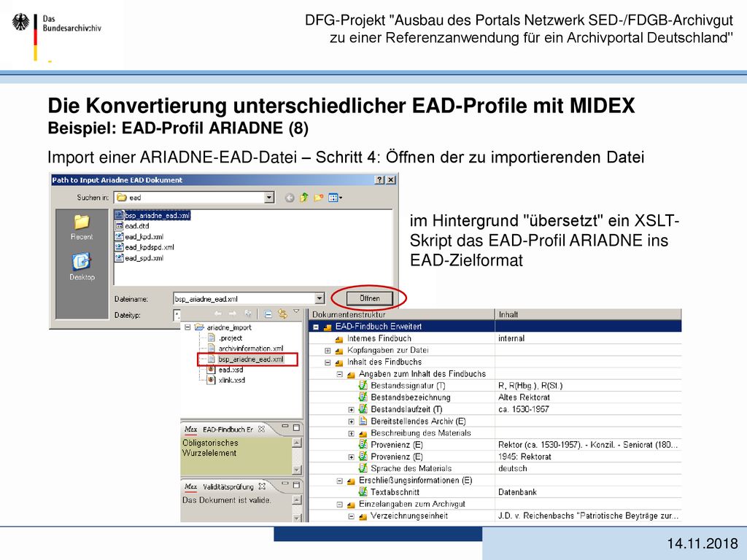Image resolution: width=747 pixels, height=560 pixels.
Task: Maximize the EAD-Findbuch Er panel
Action: click(296, 427)
